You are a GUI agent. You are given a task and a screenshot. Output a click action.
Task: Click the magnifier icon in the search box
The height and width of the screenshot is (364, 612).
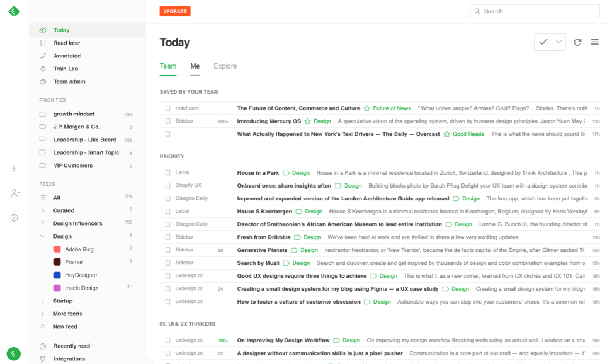pos(477,11)
